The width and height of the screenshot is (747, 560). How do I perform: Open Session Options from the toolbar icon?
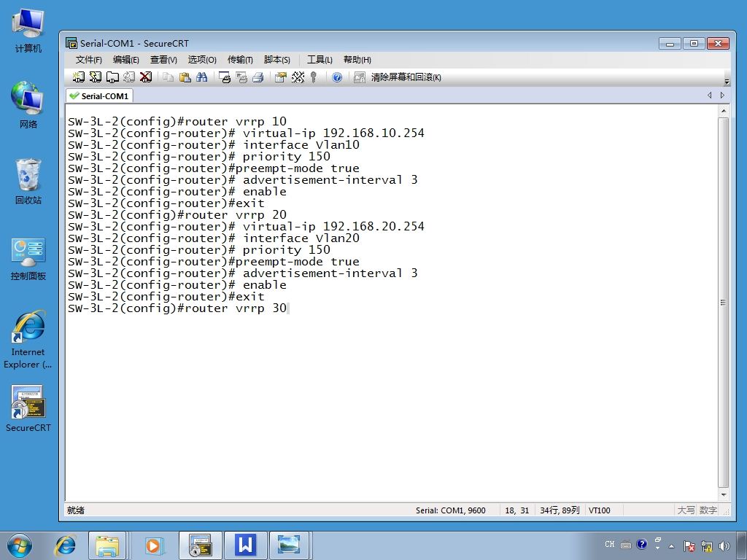pos(281,77)
